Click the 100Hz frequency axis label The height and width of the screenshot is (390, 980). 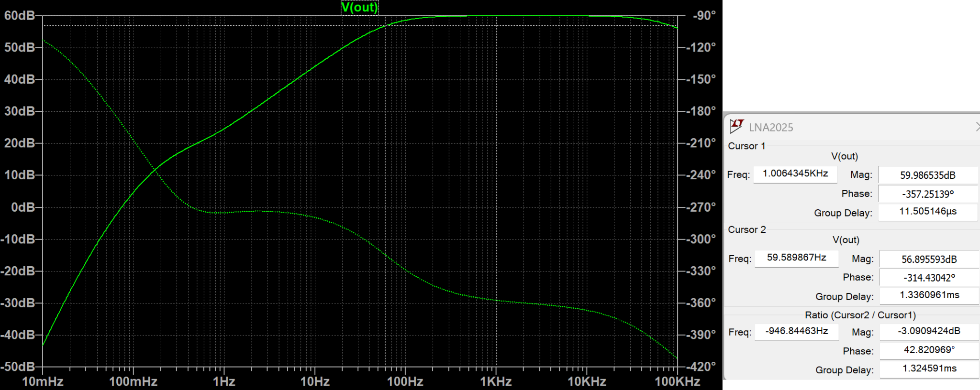tap(405, 381)
